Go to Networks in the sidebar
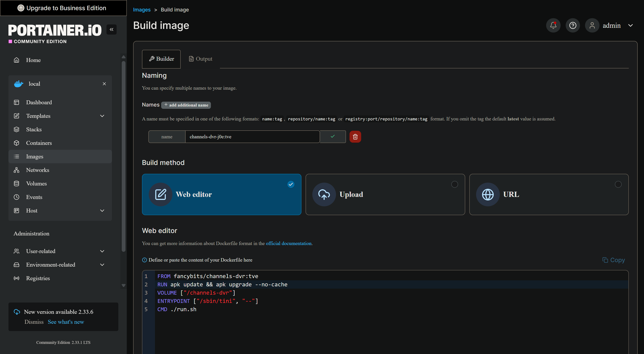The width and height of the screenshot is (644, 354). click(x=38, y=170)
